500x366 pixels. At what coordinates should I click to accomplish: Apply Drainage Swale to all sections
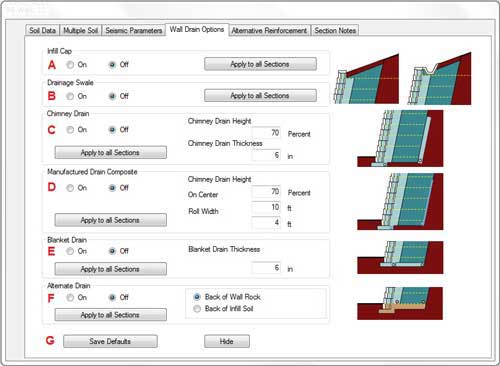pos(260,96)
